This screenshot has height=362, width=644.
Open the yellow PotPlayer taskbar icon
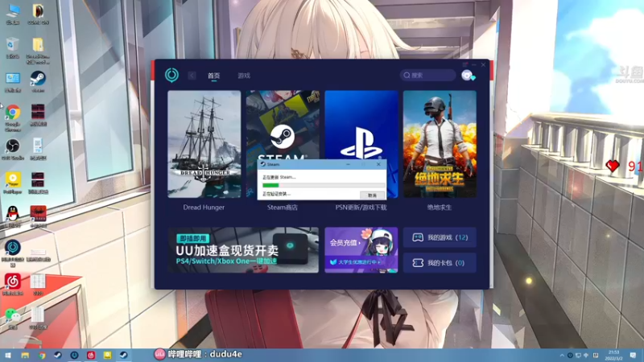point(107,355)
